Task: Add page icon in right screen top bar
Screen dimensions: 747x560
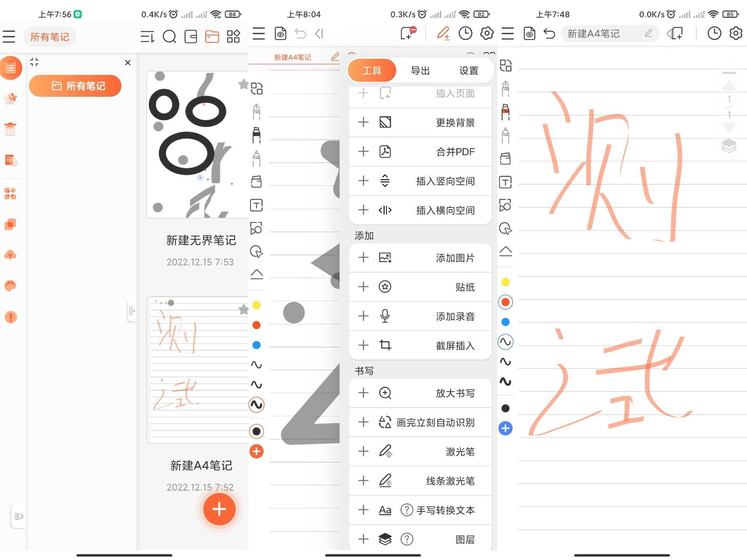Action: click(675, 33)
